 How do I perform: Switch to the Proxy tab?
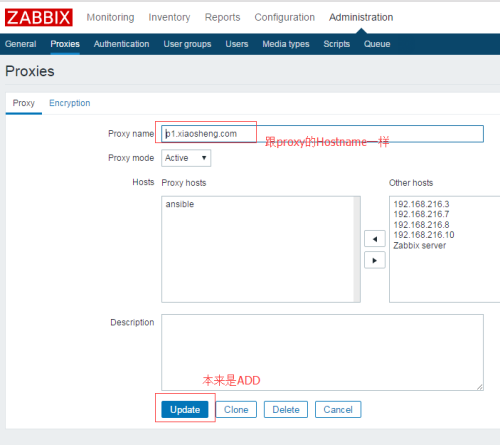pos(24,103)
